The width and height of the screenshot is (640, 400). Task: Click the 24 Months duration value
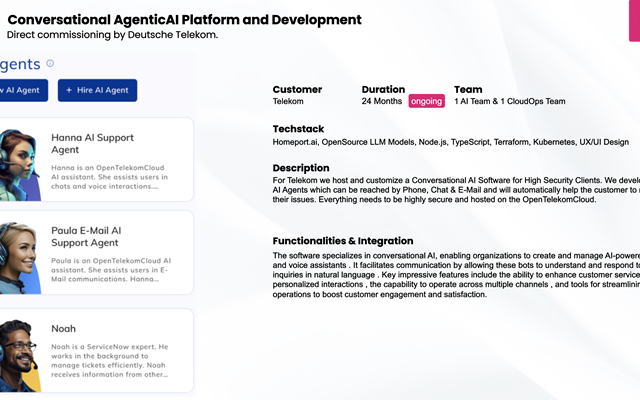382,101
